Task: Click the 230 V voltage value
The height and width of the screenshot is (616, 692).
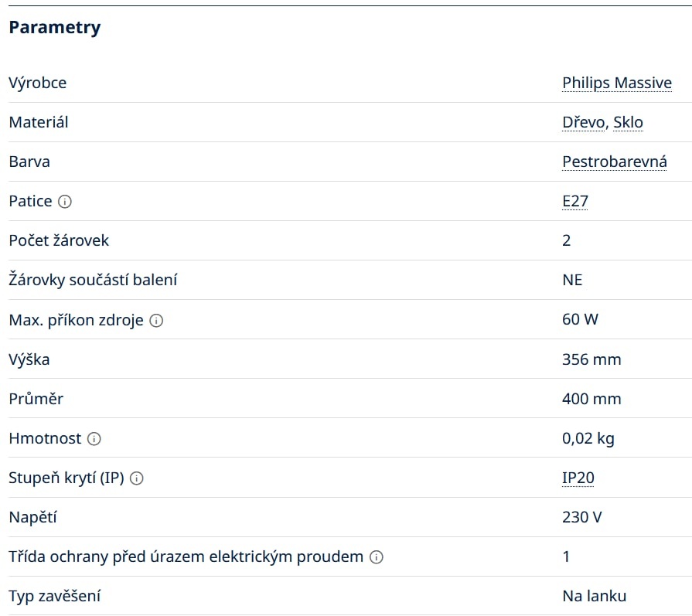Action: pos(581,517)
